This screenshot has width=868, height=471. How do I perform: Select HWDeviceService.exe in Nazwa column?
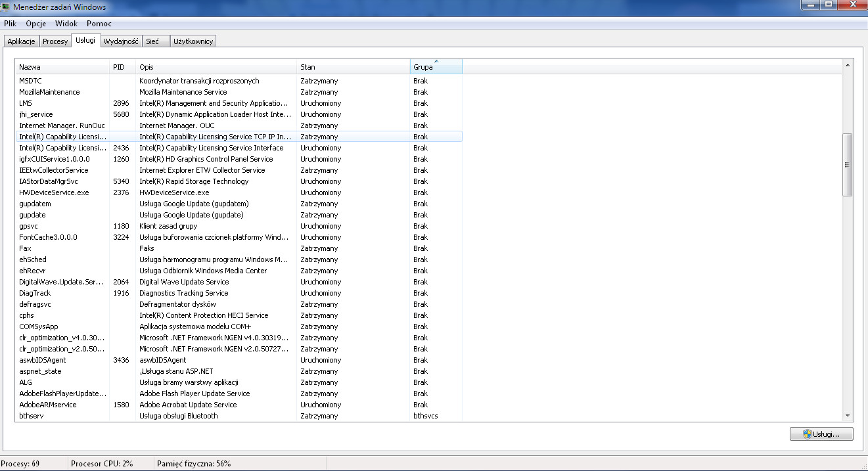point(54,192)
